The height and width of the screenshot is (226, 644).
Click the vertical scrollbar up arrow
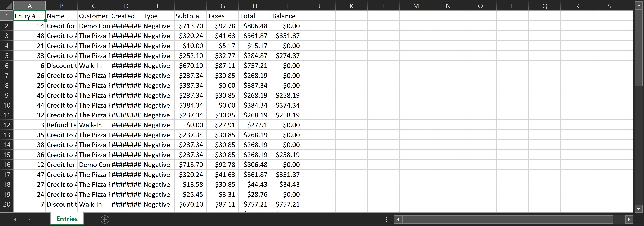click(x=638, y=6)
